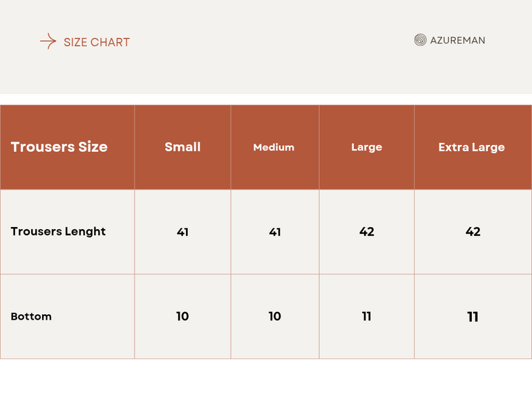Select the Extra Large column header

click(x=471, y=147)
